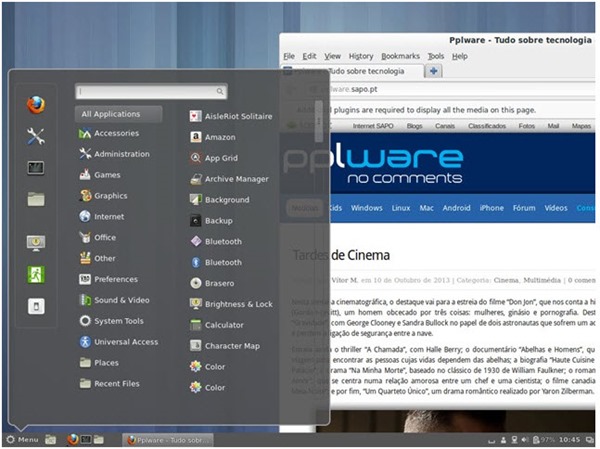Open the Windows link on Pplware navigation

[367, 208]
